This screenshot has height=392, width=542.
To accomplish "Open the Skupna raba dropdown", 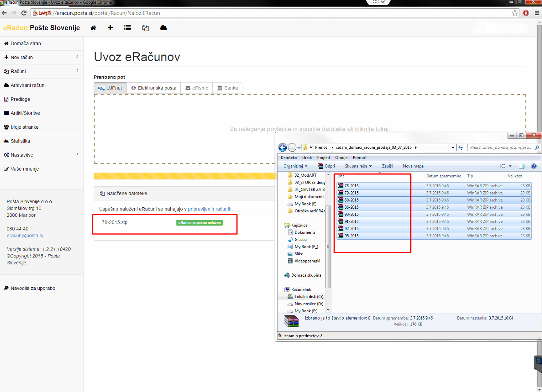I will tap(358, 166).
